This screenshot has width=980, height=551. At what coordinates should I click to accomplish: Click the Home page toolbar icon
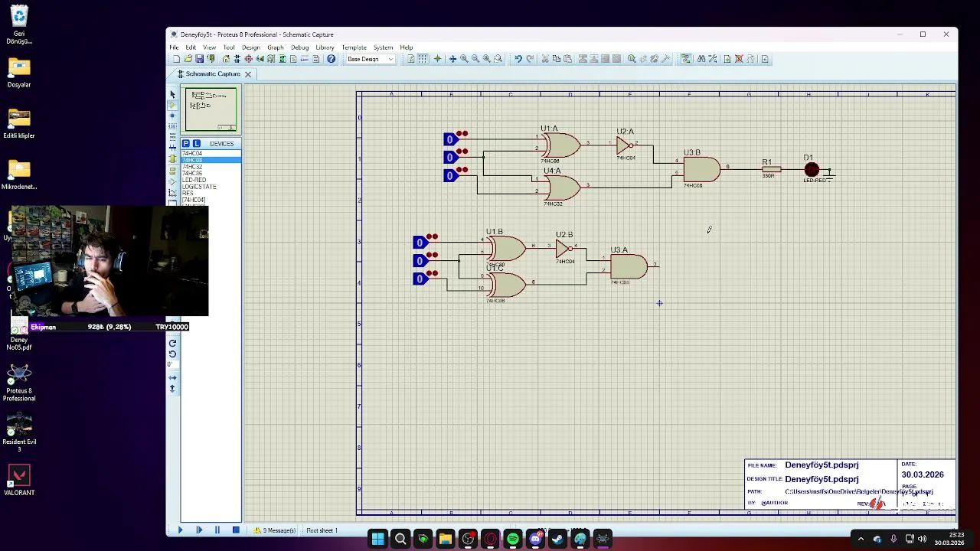click(226, 59)
